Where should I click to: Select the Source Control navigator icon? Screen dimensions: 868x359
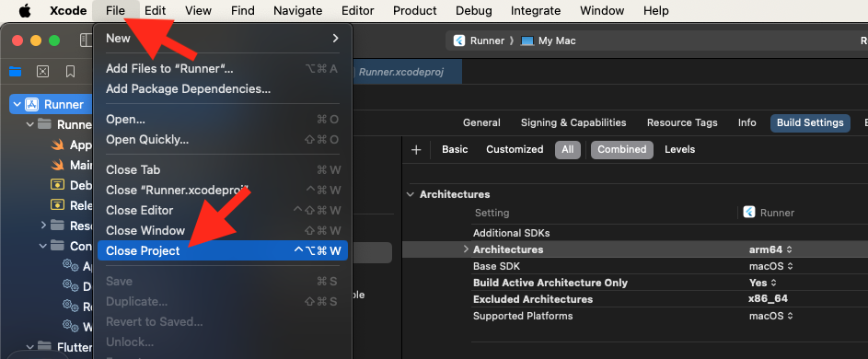(x=42, y=71)
